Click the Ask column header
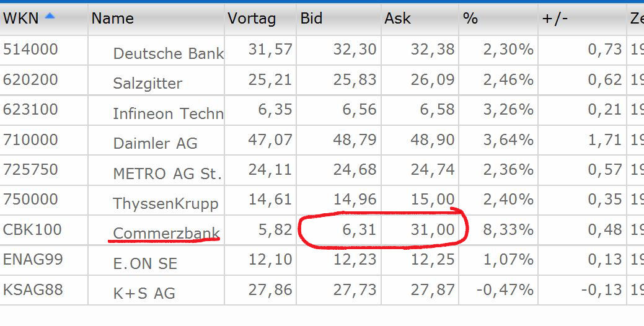This screenshot has height=326, width=644. pyautogui.click(x=397, y=19)
